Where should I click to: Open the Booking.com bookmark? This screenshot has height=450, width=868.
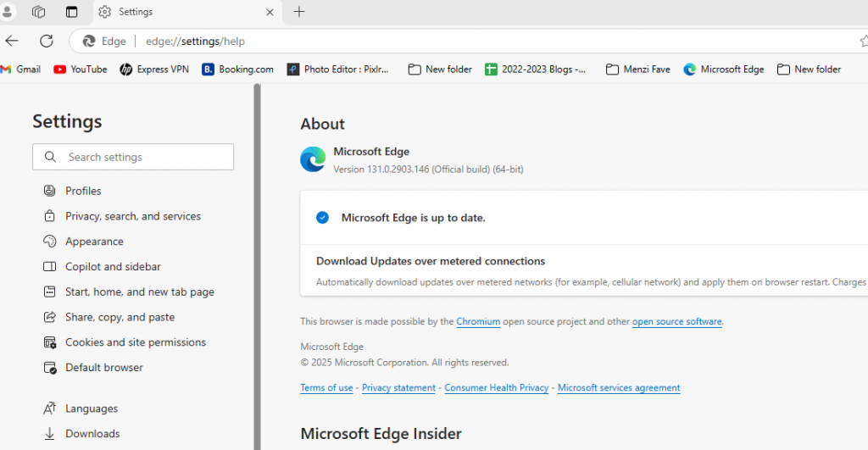coord(238,69)
